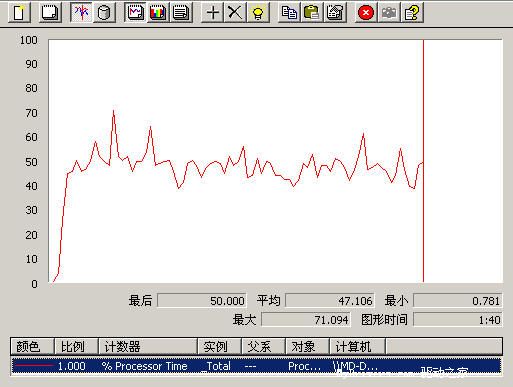Switch to View Graph mode
Image resolution: width=513 pixels, height=387 pixels.
tap(135, 13)
